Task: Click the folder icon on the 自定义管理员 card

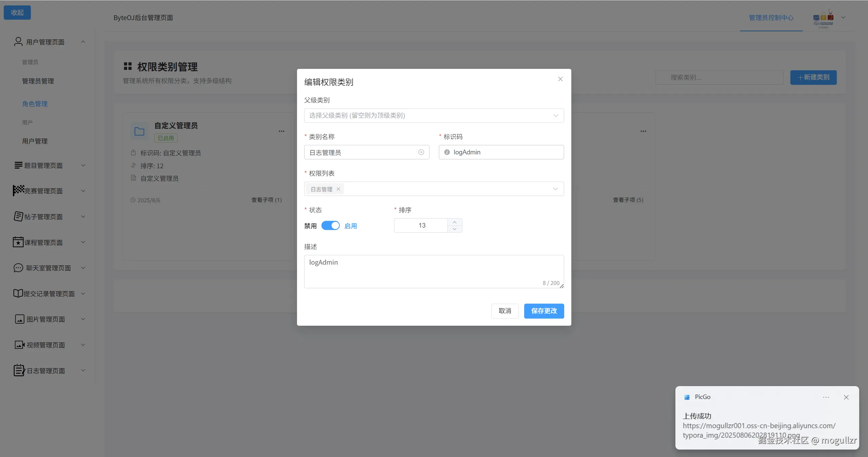Action: coord(139,132)
